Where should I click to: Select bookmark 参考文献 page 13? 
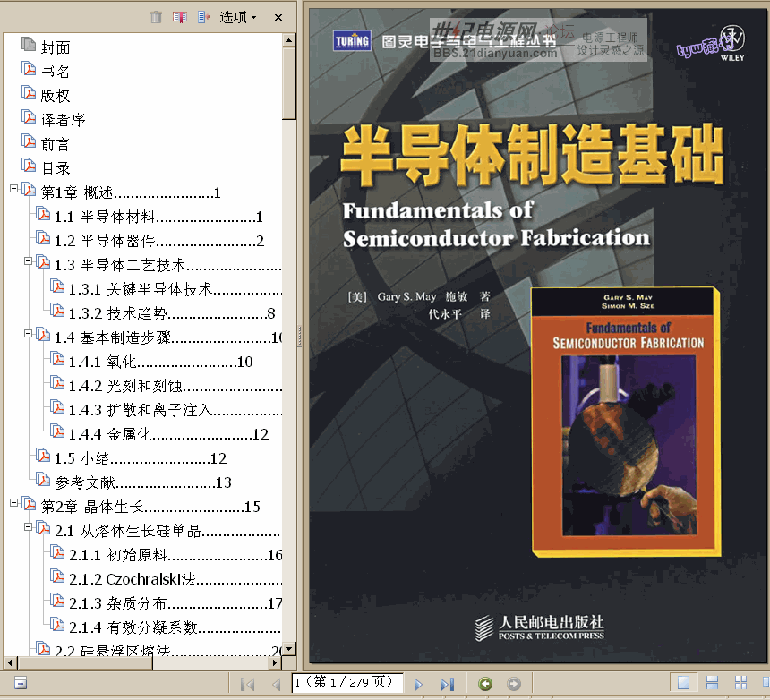pos(143,482)
